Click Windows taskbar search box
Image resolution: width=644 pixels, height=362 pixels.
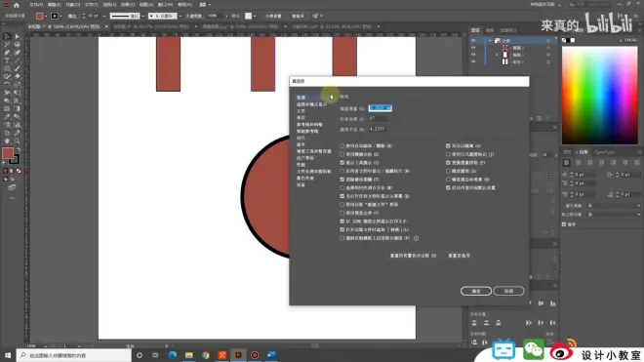74,355
